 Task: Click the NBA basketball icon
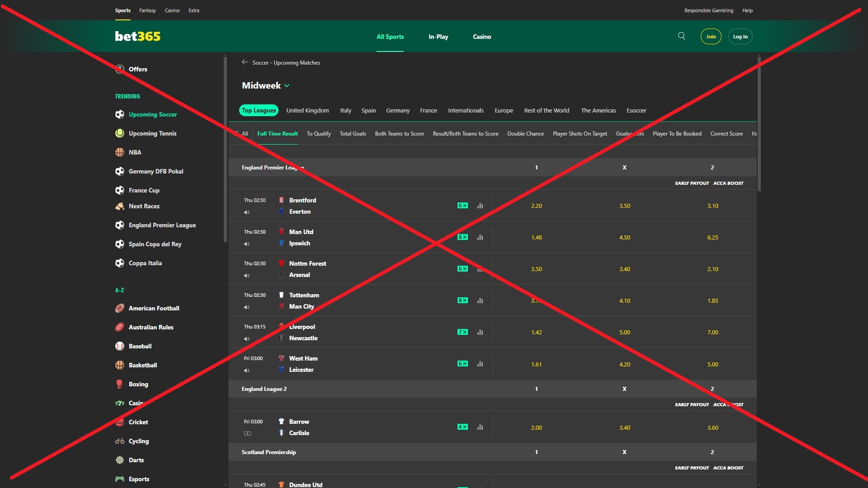click(120, 152)
